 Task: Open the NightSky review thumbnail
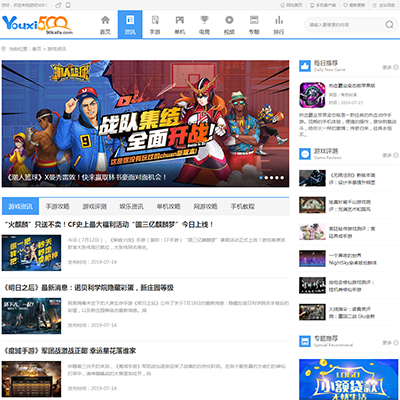click(x=312, y=259)
